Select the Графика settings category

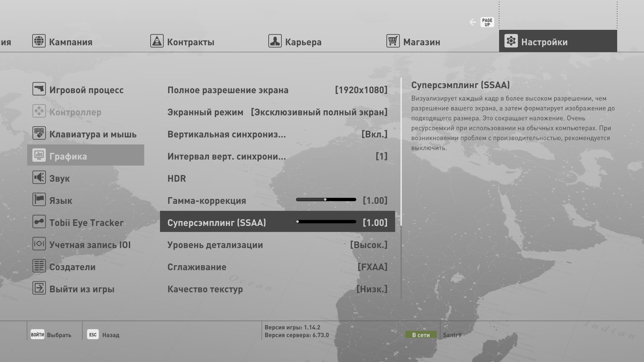[x=86, y=155]
